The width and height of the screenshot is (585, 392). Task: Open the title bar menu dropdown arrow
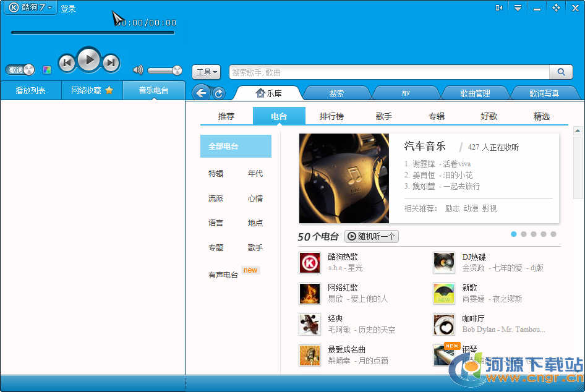pos(518,8)
